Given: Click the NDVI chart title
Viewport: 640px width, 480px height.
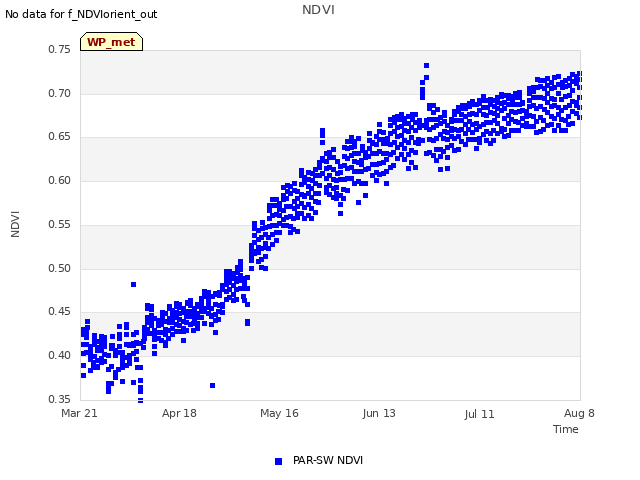Looking at the screenshot, I should tap(318, 10).
